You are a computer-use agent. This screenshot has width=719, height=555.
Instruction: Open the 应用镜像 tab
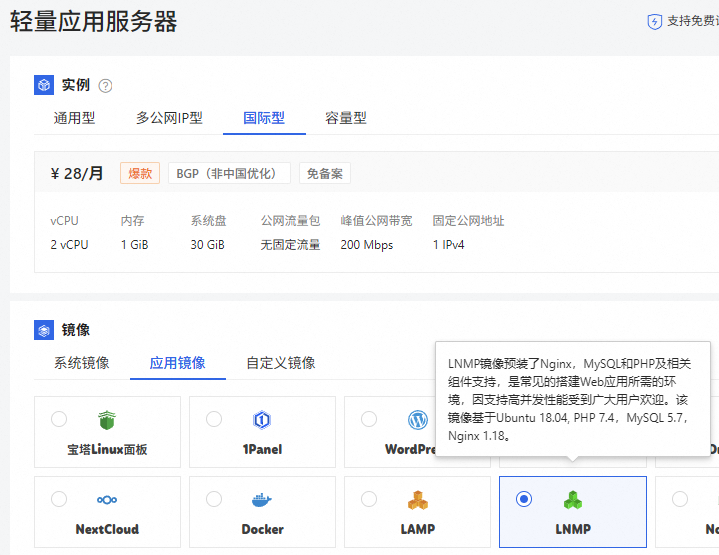coord(177,363)
